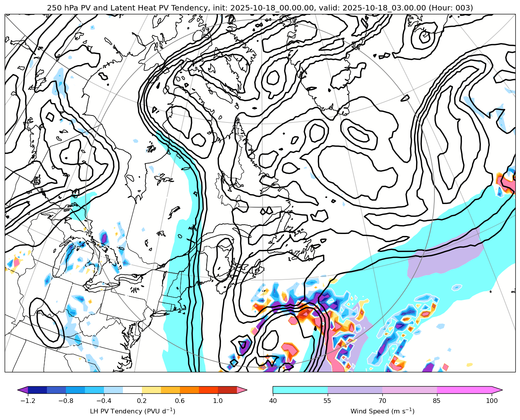Image resolution: width=520 pixels, height=420 pixels.
Task: Select the white center segment of the PV tendency colorbar
Action: (132, 390)
